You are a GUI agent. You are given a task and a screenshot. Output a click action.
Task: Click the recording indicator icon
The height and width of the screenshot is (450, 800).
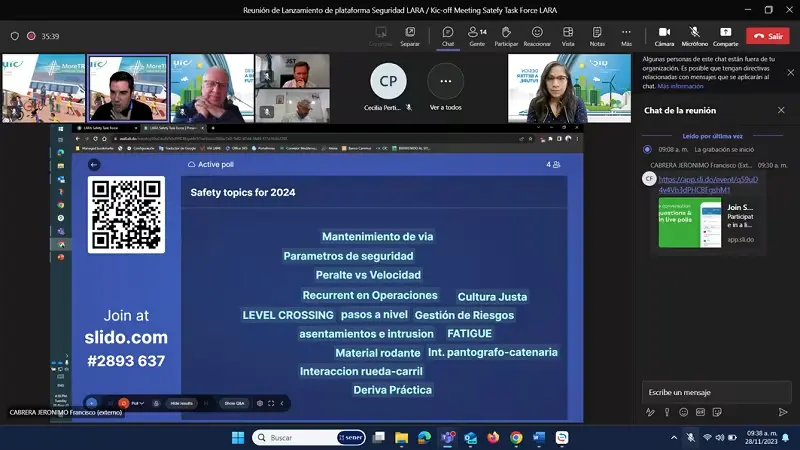click(x=31, y=36)
